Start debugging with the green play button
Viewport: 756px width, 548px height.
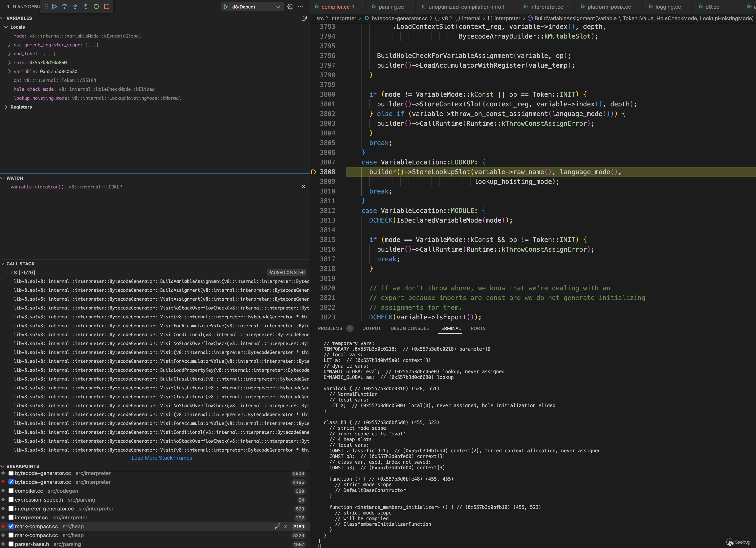click(x=226, y=7)
